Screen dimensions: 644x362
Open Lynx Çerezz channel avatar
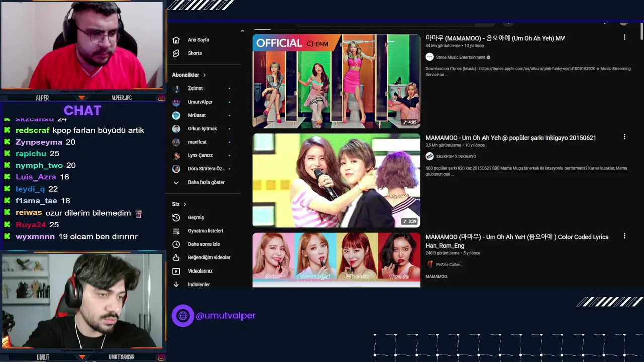tap(176, 156)
